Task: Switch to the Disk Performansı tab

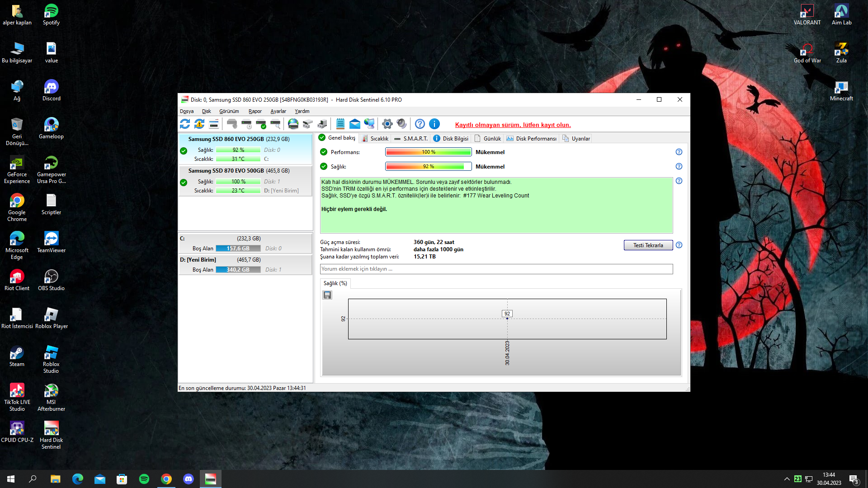Action: [532, 139]
